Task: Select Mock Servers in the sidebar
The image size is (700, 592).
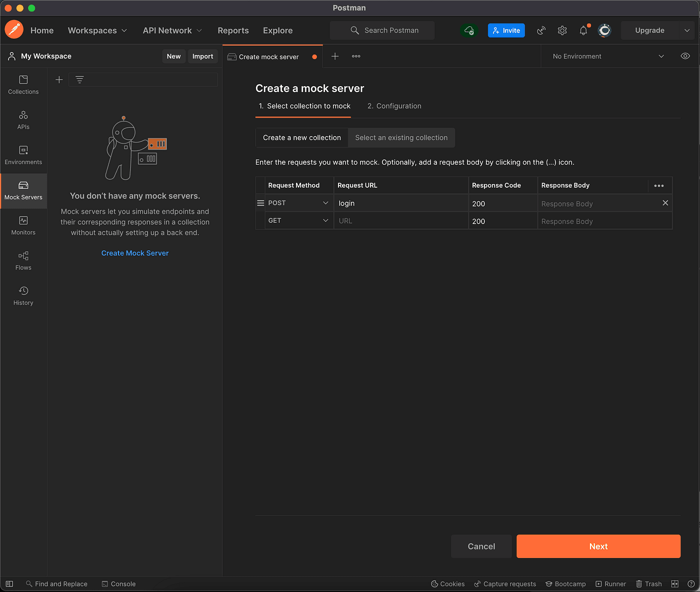Action: click(x=23, y=191)
